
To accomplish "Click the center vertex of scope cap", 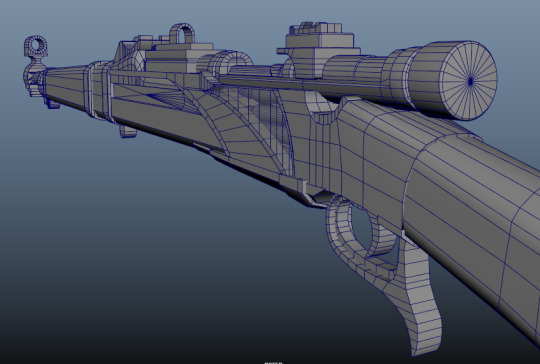I will (x=470, y=81).
